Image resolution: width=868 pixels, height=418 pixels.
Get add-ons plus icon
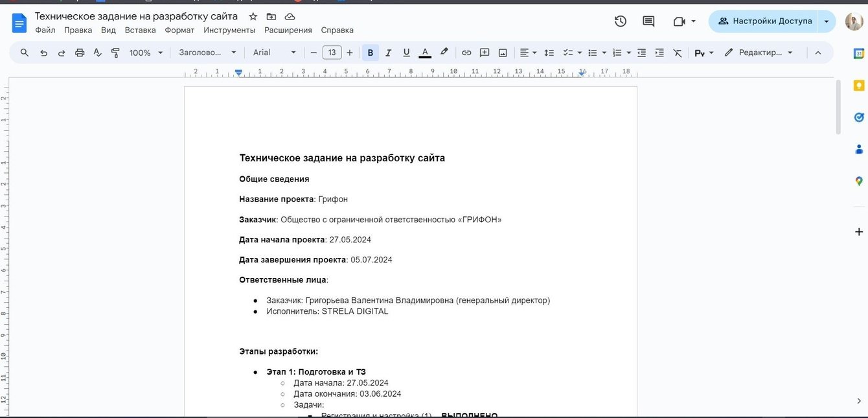click(859, 231)
